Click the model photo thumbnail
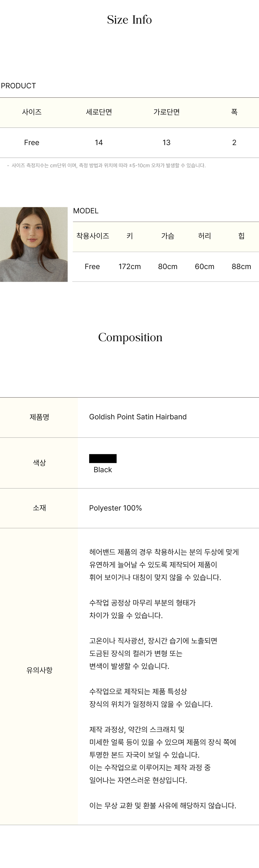The height and width of the screenshot is (868, 259). (34, 244)
